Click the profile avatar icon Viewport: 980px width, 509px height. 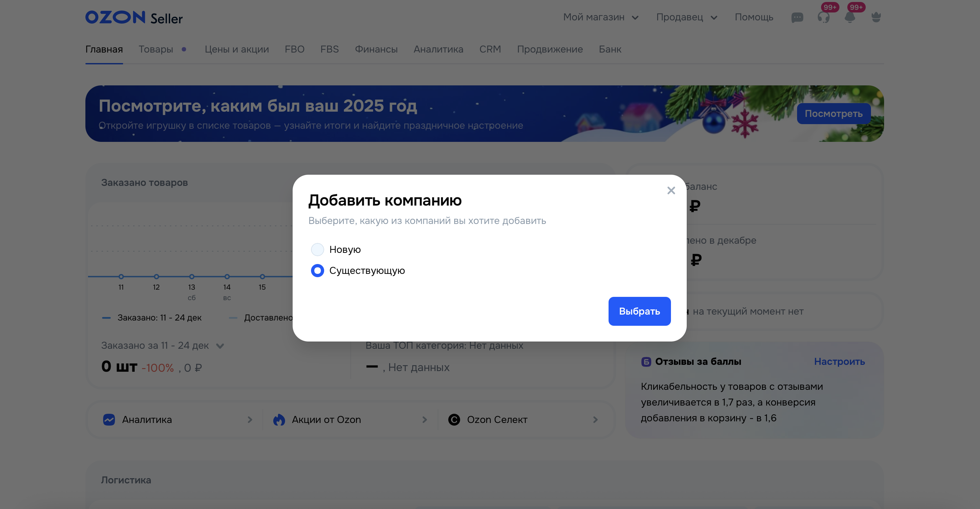[876, 17]
